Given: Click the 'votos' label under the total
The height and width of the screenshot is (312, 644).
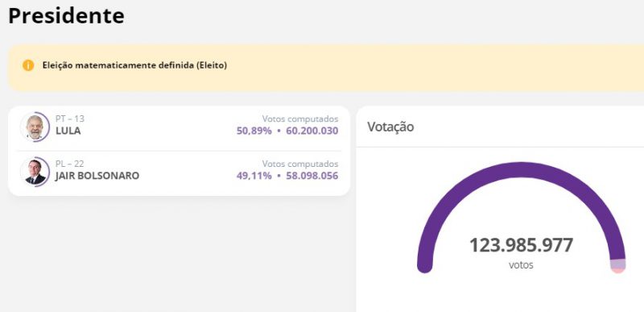Looking at the screenshot, I should tap(521, 264).
